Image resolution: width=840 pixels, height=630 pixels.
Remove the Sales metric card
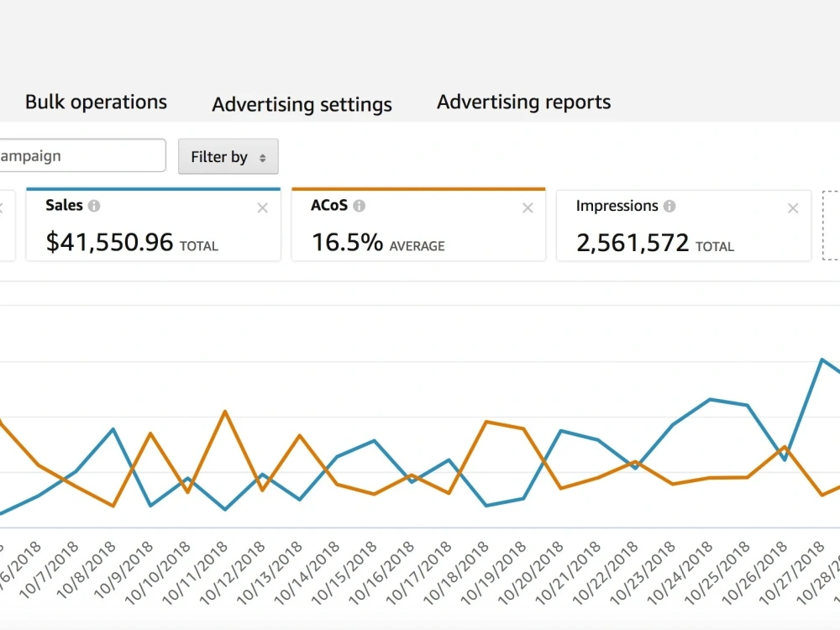[x=262, y=207]
